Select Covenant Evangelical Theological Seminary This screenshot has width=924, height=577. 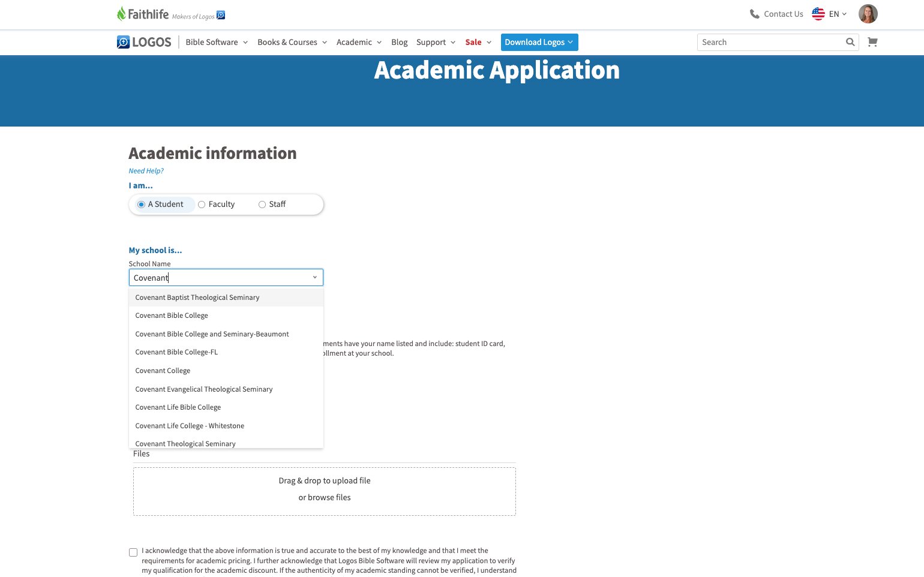pos(226,389)
